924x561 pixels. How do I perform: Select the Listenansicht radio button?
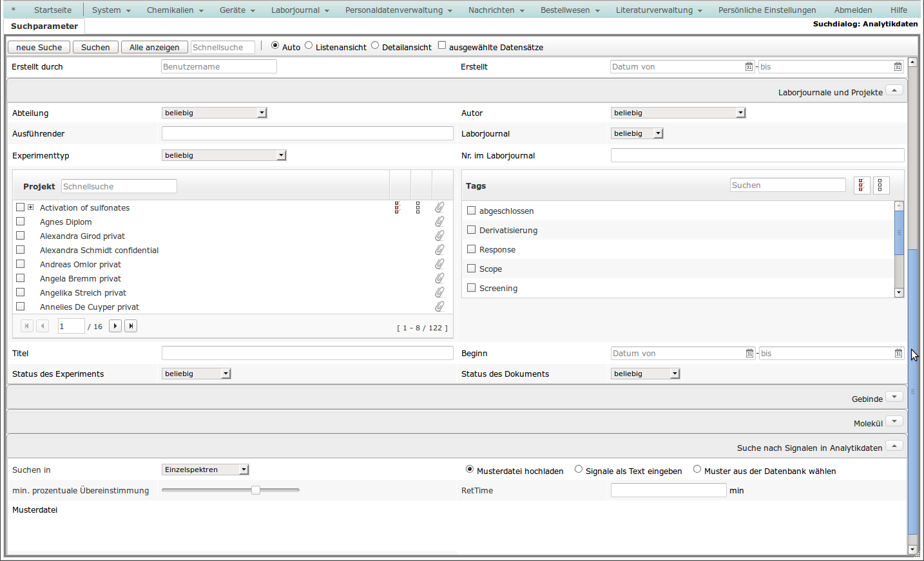tap(309, 46)
